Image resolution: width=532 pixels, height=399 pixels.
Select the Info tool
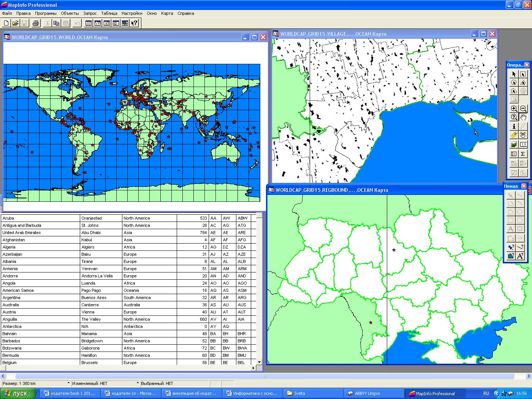(514, 126)
